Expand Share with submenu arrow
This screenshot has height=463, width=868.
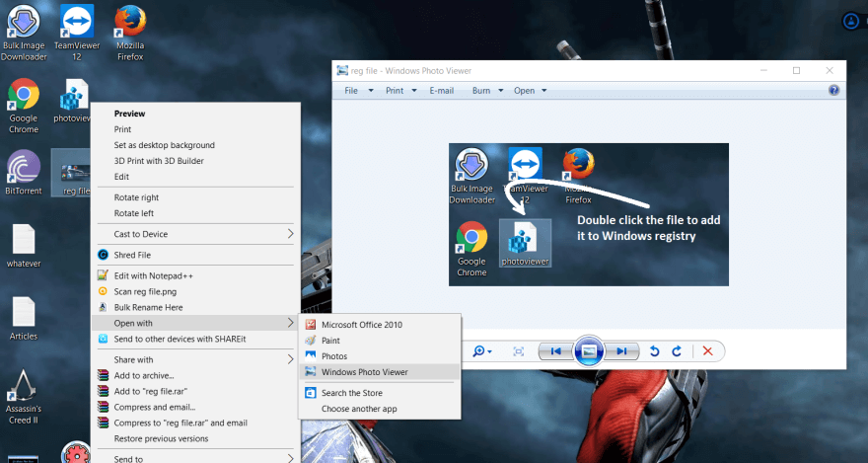pyautogui.click(x=290, y=359)
